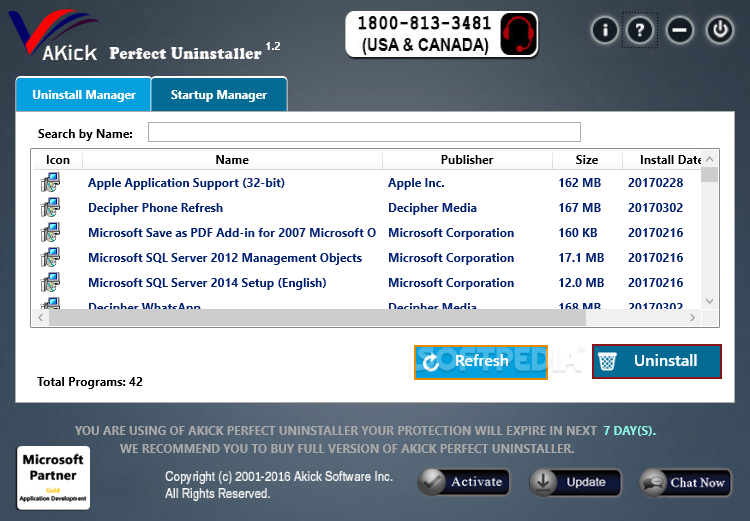Sort list by Publisher column
The width and height of the screenshot is (750, 521).
point(467,160)
